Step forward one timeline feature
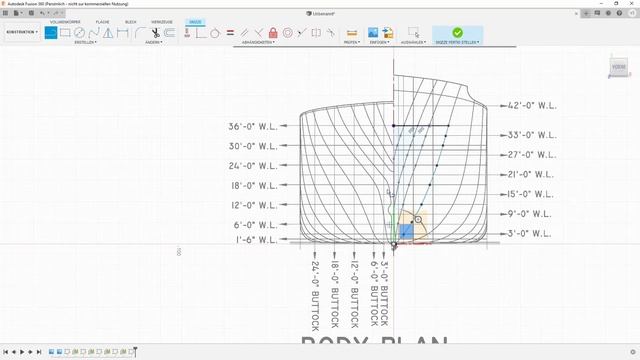 coord(30,352)
